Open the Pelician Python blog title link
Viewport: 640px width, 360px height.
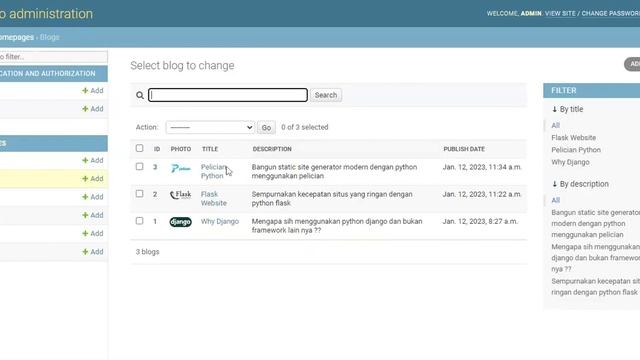click(213, 171)
